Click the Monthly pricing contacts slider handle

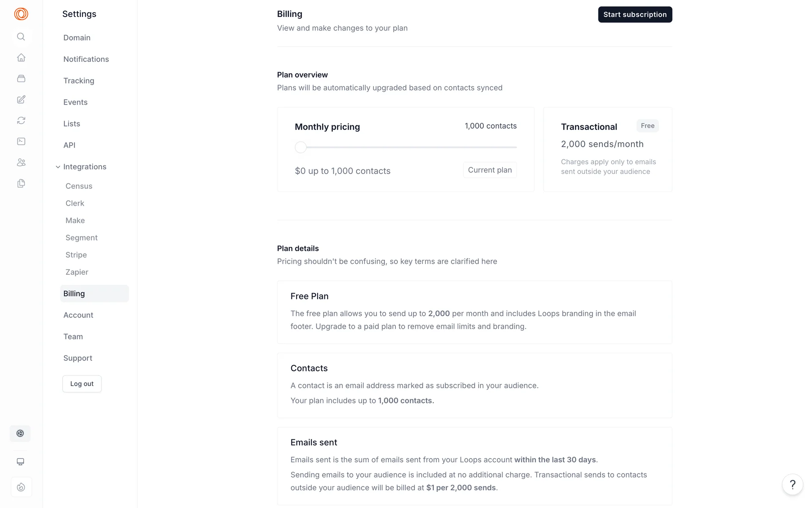pos(301,147)
